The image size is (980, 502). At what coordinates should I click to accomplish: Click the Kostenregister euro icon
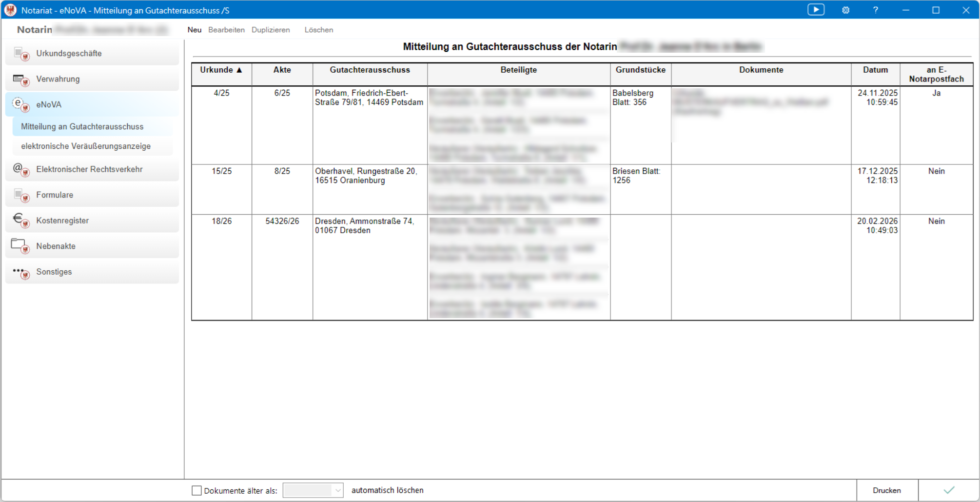(21, 221)
